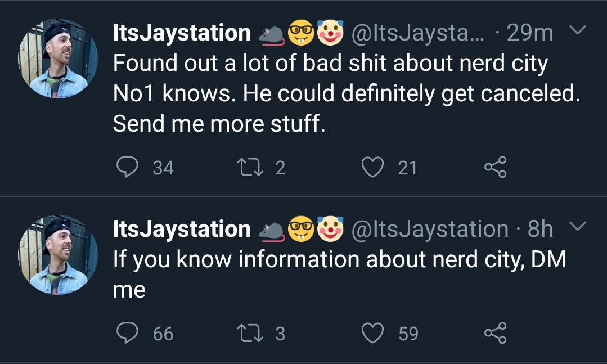Like the tweet posted 29m ago
This screenshot has width=607, height=364.
click(x=373, y=167)
